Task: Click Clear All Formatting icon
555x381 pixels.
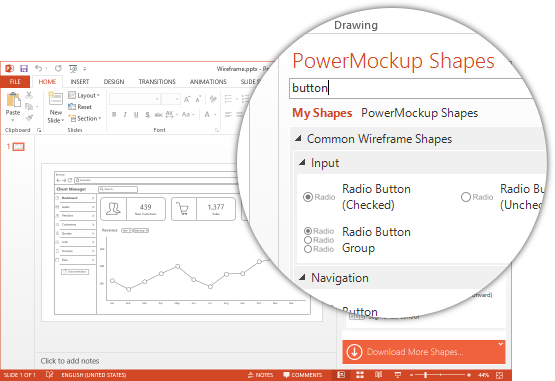Action: (213, 99)
